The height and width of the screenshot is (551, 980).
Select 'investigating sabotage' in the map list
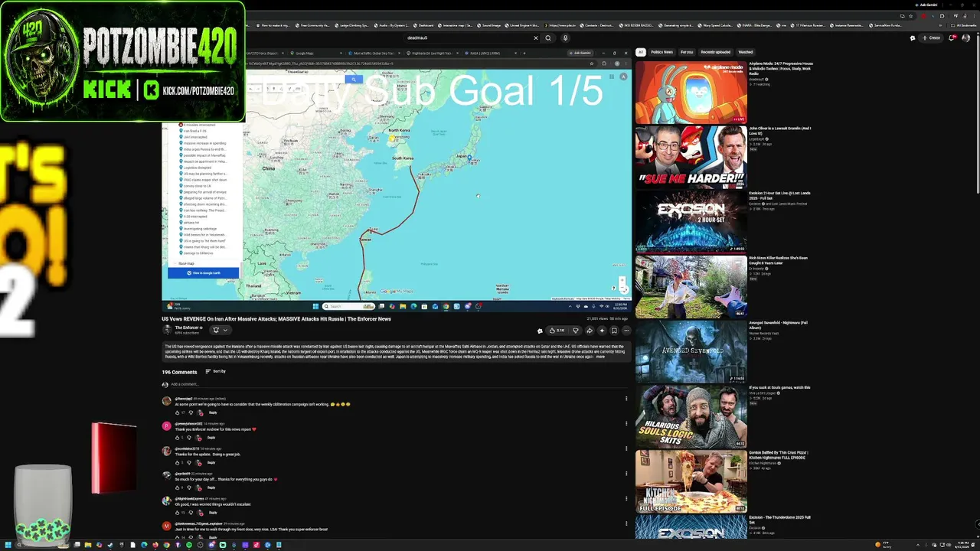tap(199, 229)
